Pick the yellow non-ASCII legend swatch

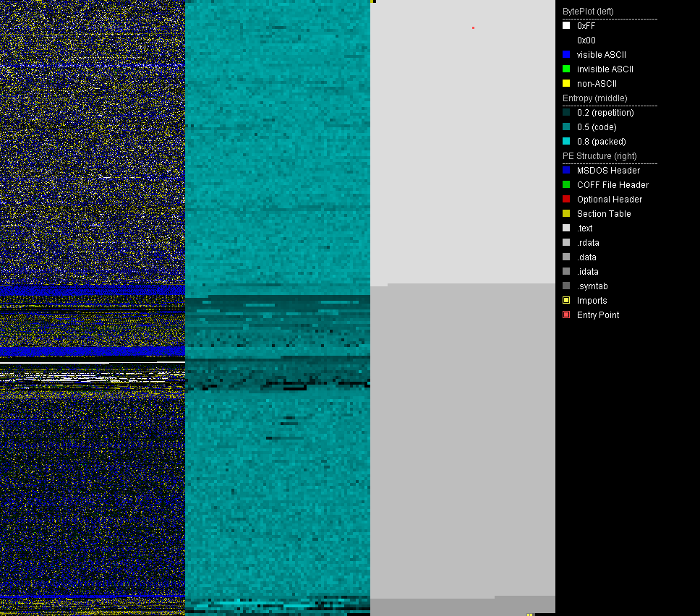click(x=566, y=84)
